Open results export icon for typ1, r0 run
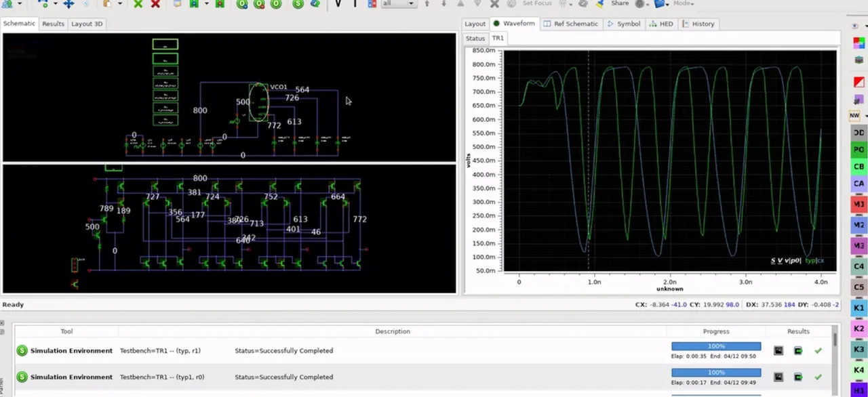 pos(798,377)
